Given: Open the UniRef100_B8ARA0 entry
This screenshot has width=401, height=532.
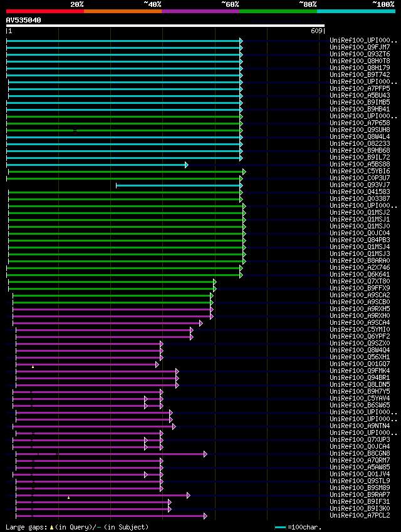Looking at the screenshot, I should pyautogui.click(x=360, y=260).
